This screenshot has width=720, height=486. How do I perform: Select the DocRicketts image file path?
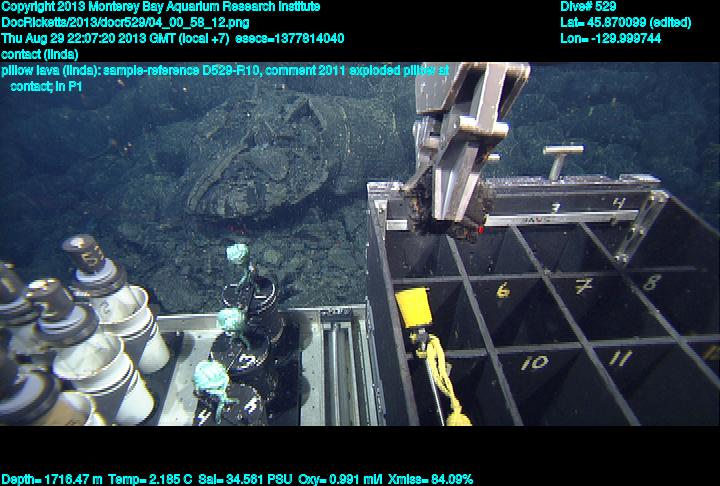click(119, 22)
